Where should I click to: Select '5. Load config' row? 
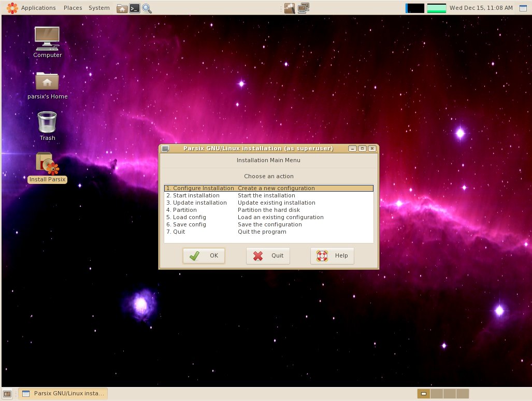269,218
